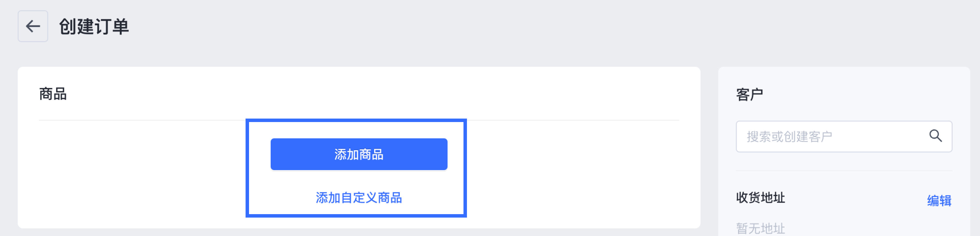Click the 收货地址 label
This screenshot has height=236, width=980.
pyautogui.click(x=760, y=198)
